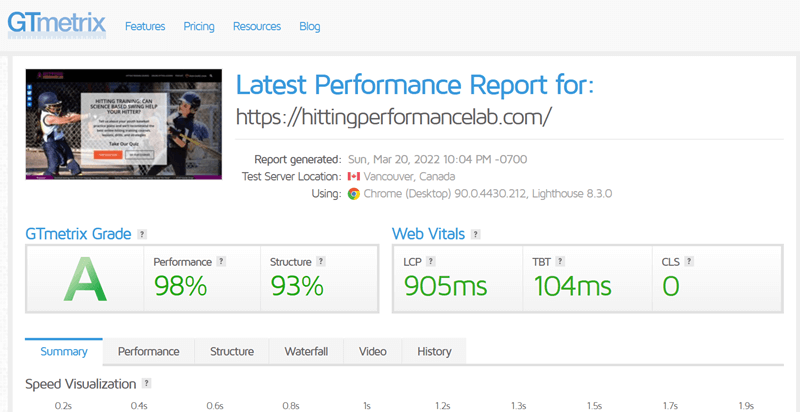This screenshot has width=800, height=412.
Task: Open help icon next to CLS
Action: (689, 262)
